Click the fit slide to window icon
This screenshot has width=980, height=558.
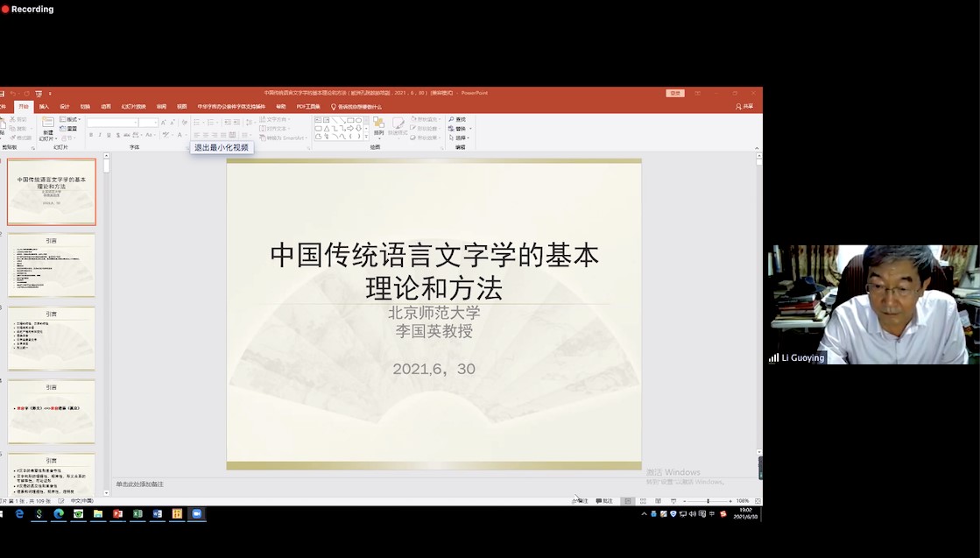tap(758, 501)
